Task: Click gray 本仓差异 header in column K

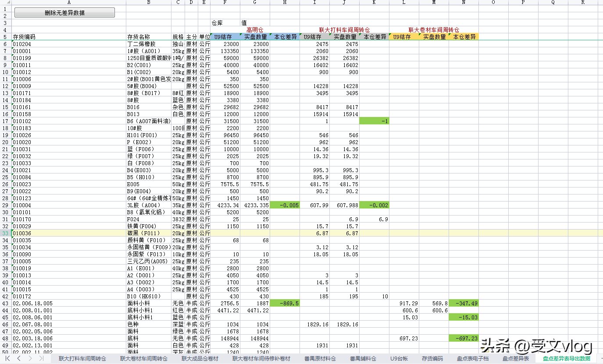Action: 374,37
